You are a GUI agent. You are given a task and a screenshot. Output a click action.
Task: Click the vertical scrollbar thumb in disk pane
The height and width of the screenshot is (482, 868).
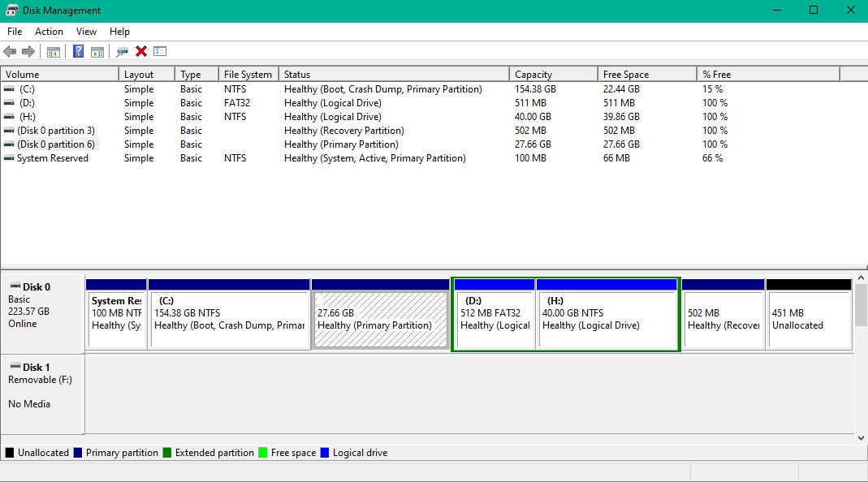click(861, 305)
